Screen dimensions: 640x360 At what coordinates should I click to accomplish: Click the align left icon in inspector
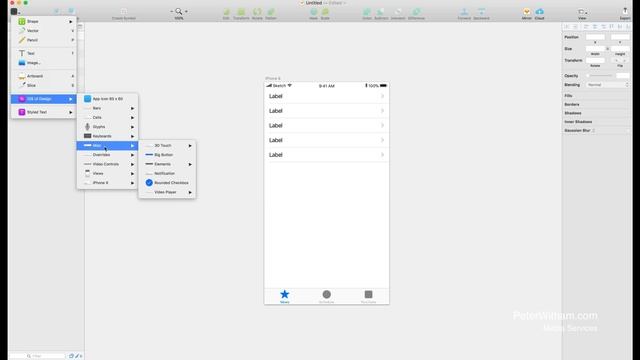click(x=586, y=27)
